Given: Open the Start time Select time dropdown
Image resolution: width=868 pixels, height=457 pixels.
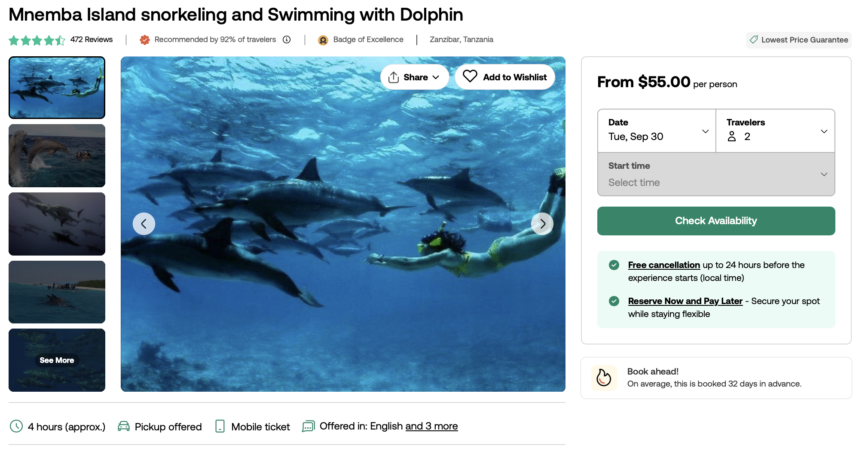Looking at the screenshot, I should [716, 174].
